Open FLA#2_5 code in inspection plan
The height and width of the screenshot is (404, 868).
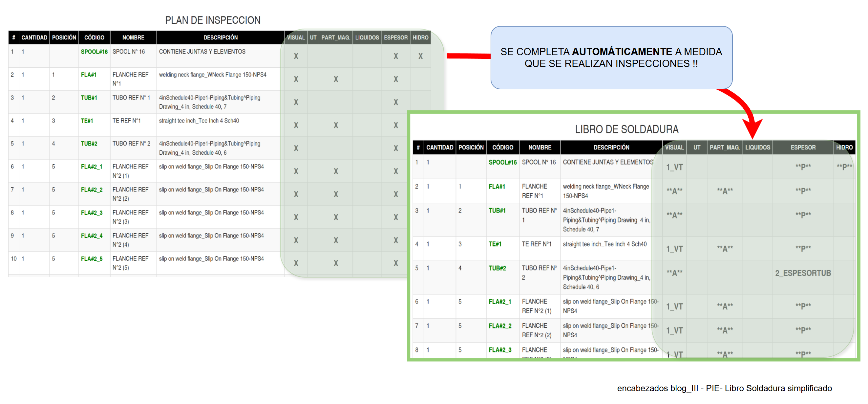tap(92, 258)
